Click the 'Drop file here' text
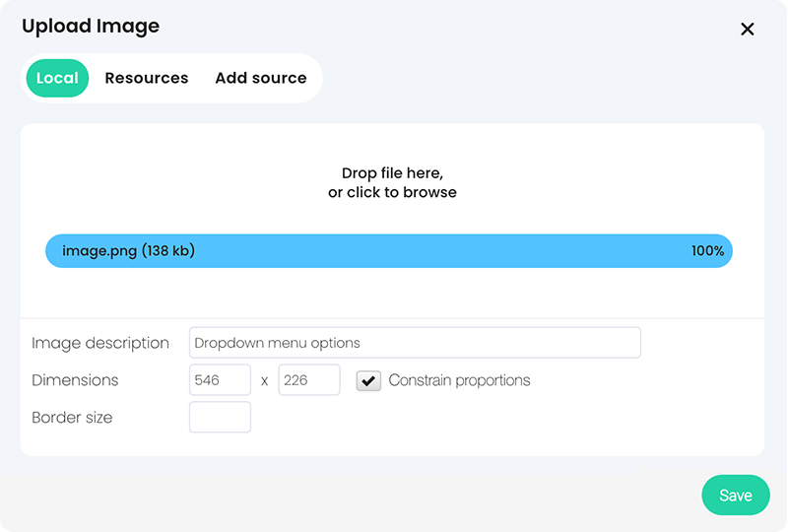 point(392,173)
